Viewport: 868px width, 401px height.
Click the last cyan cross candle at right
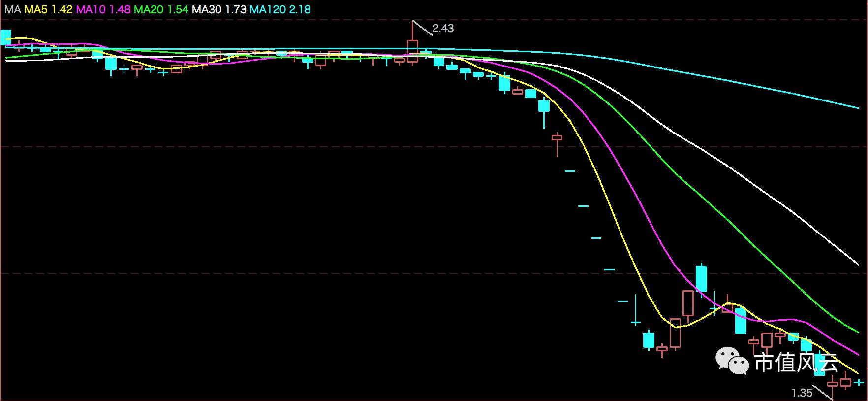859,382
